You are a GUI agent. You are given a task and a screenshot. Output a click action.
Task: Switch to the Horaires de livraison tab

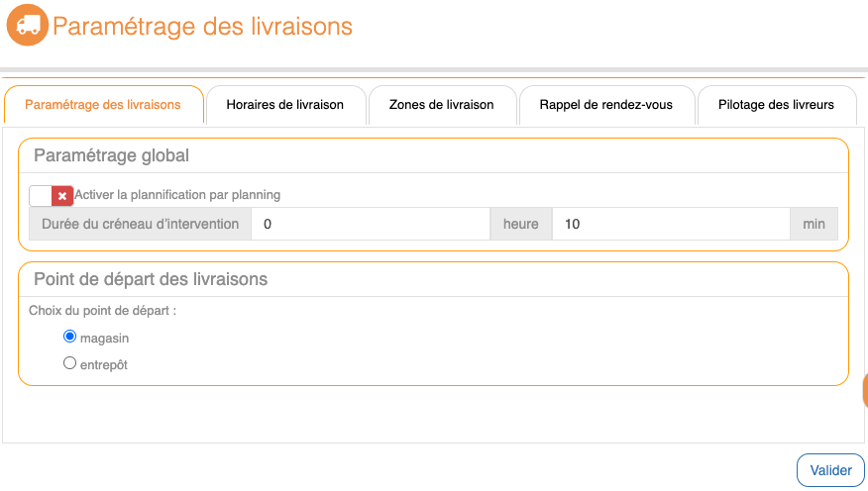(x=285, y=105)
